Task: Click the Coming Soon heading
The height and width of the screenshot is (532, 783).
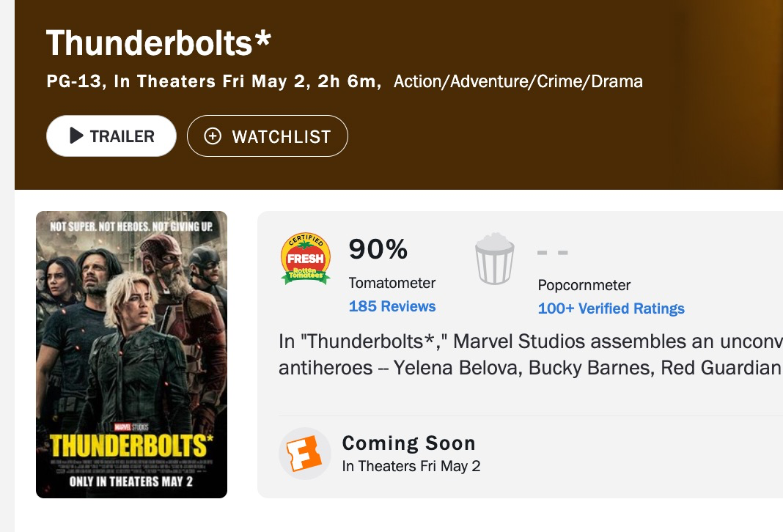Action: [409, 443]
